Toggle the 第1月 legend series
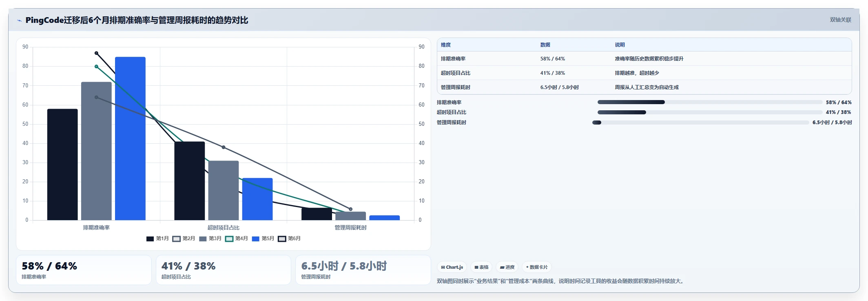The height and width of the screenshot is (301, 868). (x=157, y=239)
